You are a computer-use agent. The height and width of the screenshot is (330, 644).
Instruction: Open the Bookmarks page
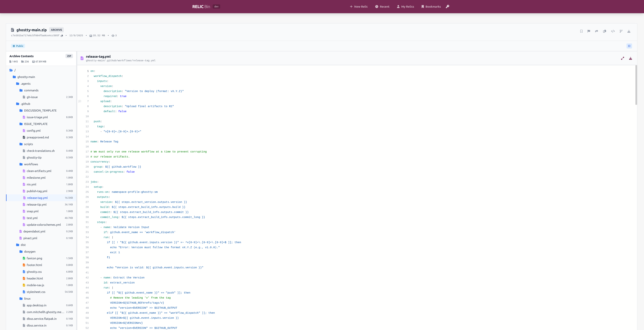click(431, 7)
